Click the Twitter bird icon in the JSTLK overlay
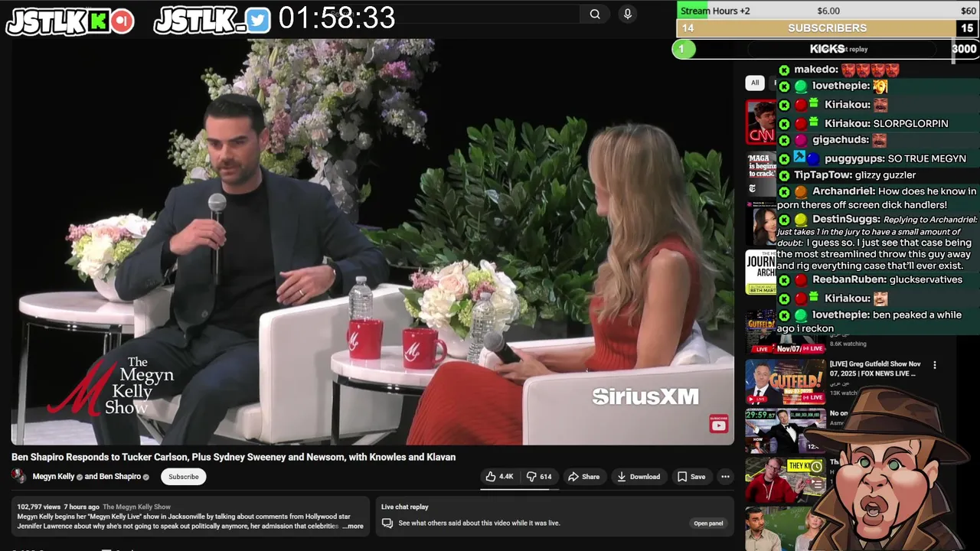980x551 pixels. [259, 21]
